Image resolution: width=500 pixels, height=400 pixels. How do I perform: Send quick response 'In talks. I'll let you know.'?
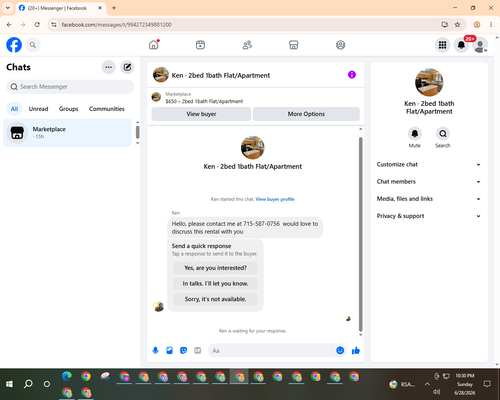215,283
